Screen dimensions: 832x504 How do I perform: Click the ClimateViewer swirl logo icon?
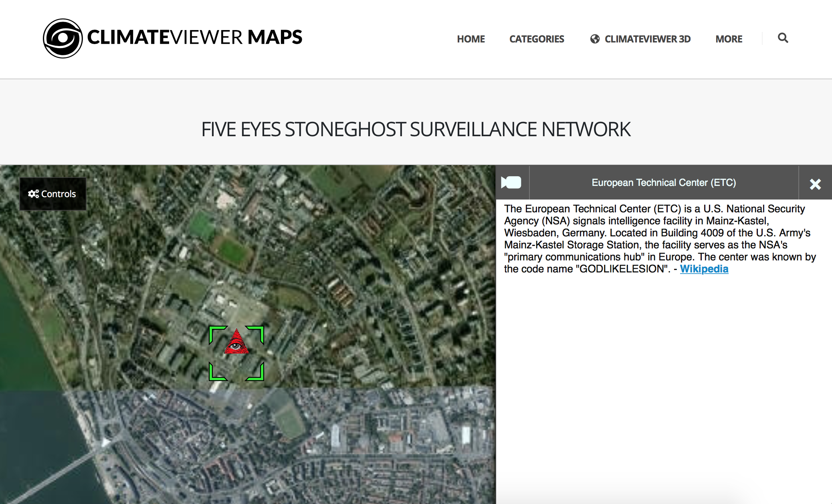point(63,38)
